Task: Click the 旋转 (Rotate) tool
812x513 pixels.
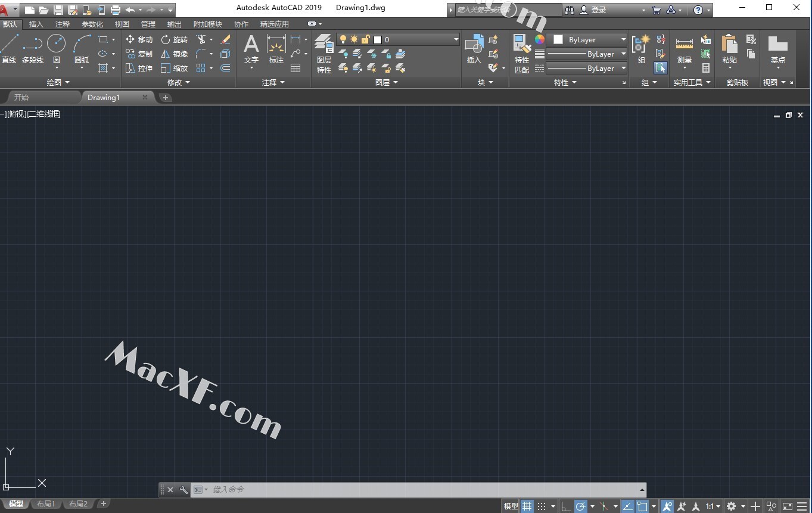Action: point(175,39)
